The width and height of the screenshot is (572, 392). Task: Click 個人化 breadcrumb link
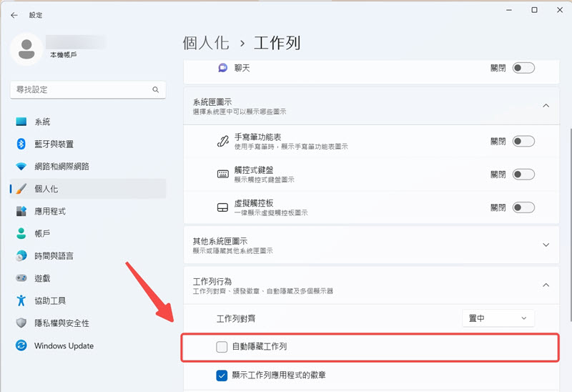click(206, 43)
